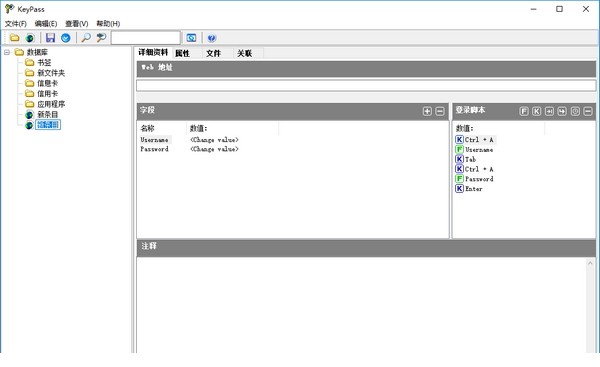Click the arrow-to-bar icon in 登录脚本 header
600x367 pixels.
tap(549, 111)
